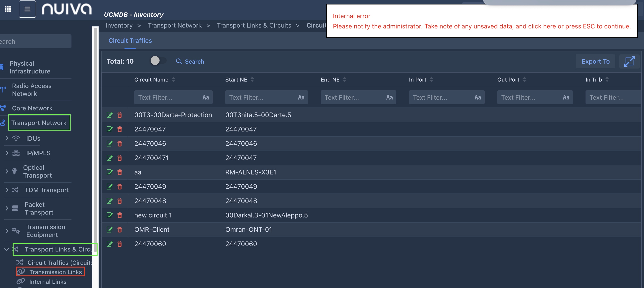Click the hamburger menu button
This screenshot has height=288, width=644.
point(27,9)
